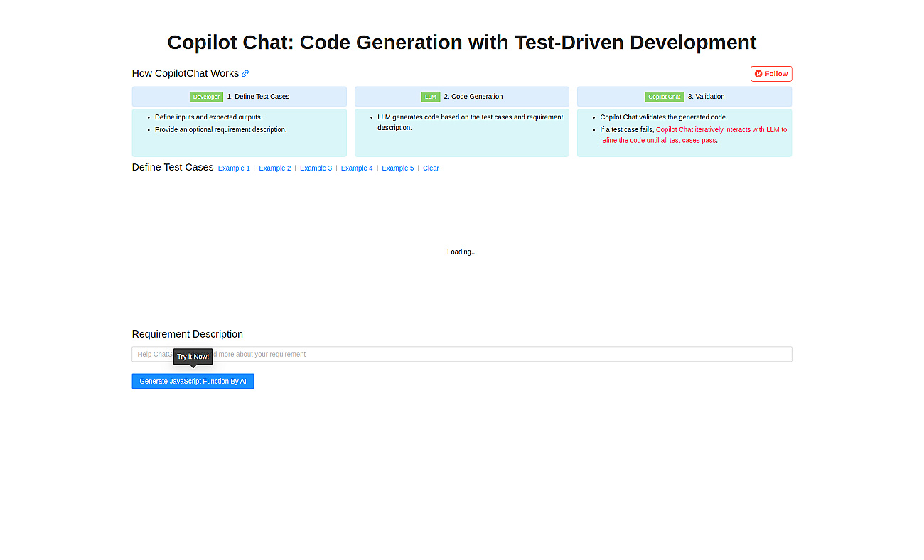This screenshot has width=924, height=560.
Task: Click 'Copilot Chat validates the generated code.' bullet
Action: click(x=664, y=117)
